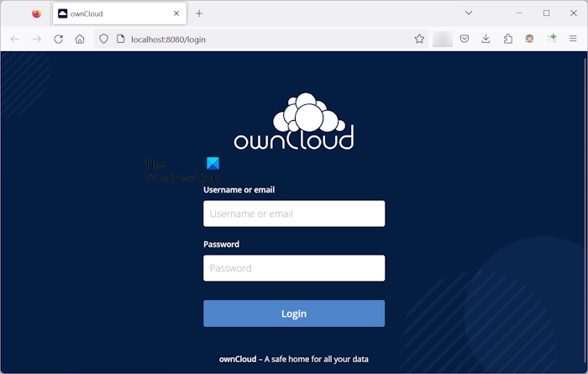
Task: Go back using the back arrow
Action: click(x=15, y=39)
